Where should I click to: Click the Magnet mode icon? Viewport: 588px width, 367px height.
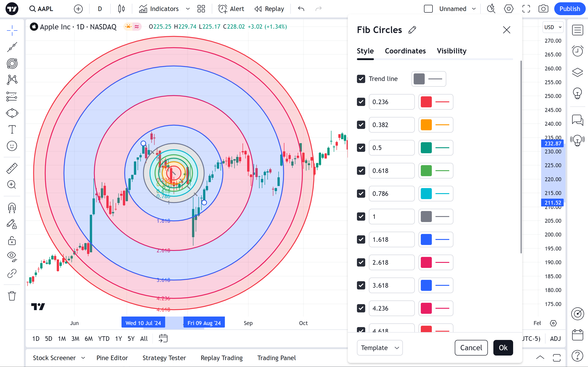pos(12,208)
